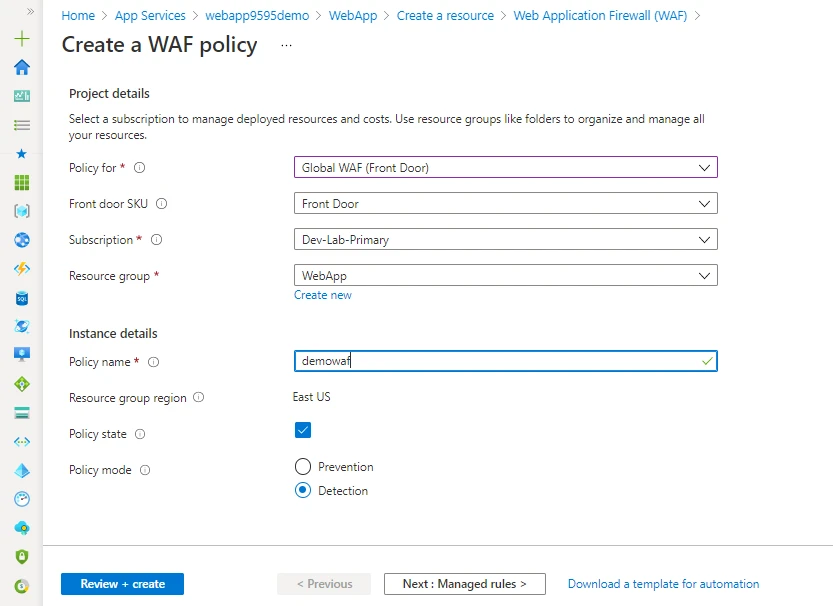Open the Policy for dropdown

pos(505,167)
